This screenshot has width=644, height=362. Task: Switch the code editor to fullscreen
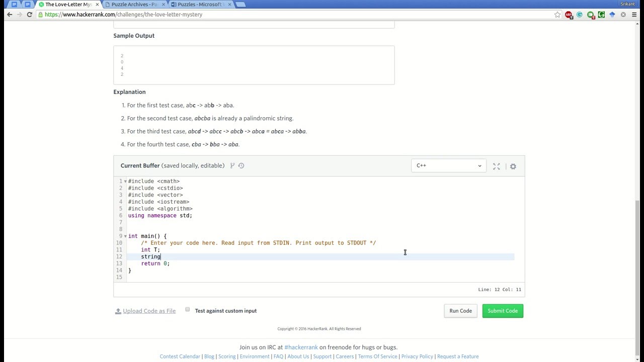(x=497, y=166)
